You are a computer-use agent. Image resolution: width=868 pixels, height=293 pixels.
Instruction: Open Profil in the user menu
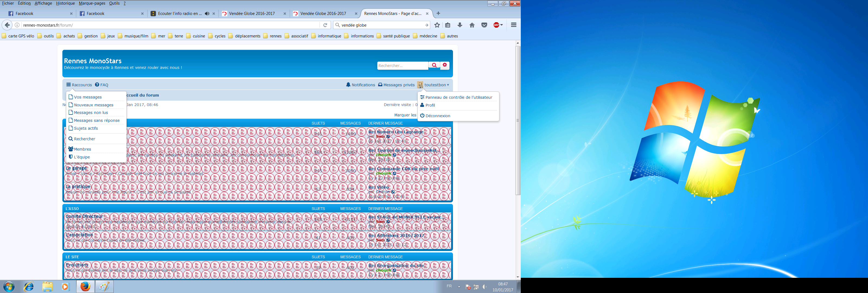(x=427, y=105)
